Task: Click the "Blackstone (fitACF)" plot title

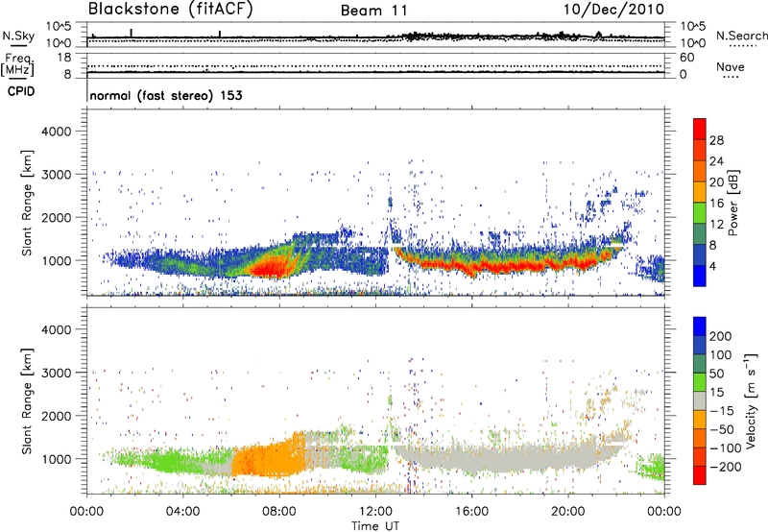Action: 170,9
